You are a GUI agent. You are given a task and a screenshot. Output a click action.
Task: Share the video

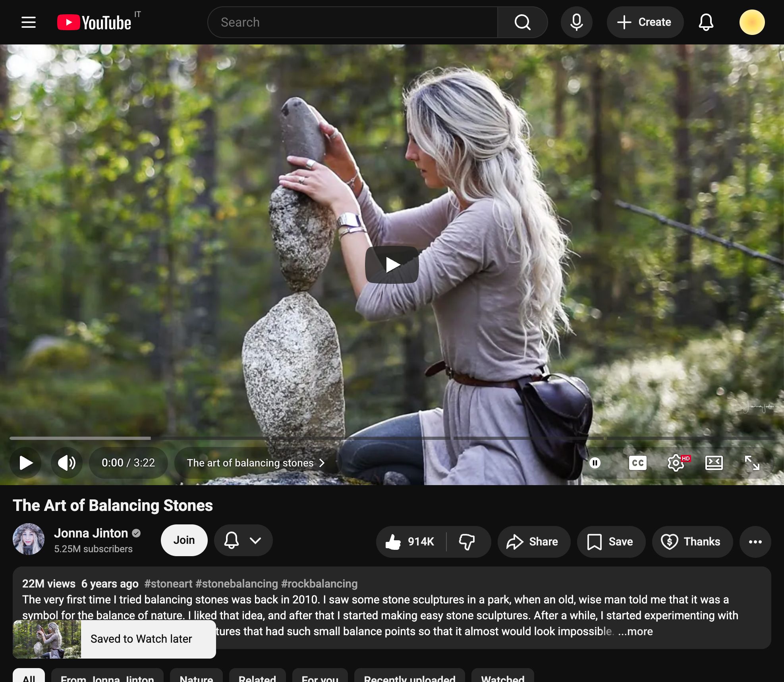point(533,542)
